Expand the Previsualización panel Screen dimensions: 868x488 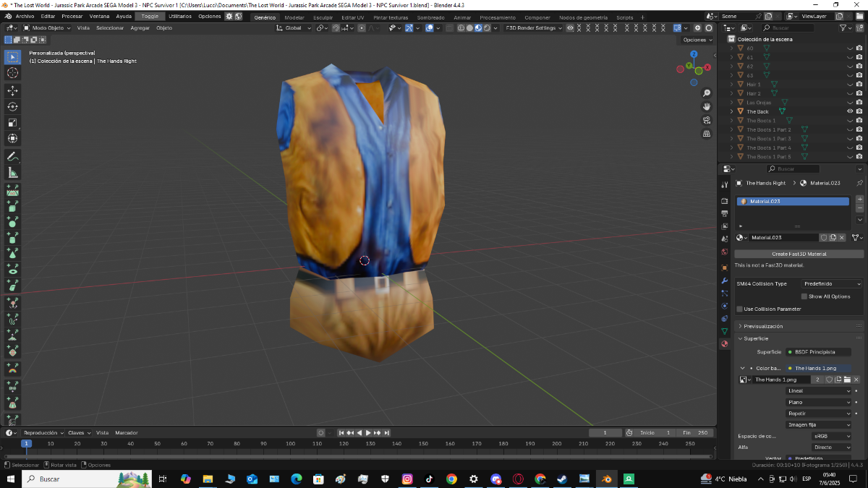(x=799, y=326)
